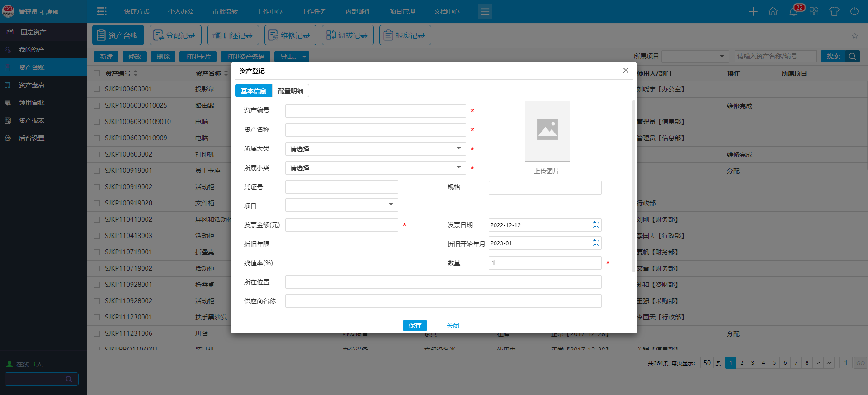The image size is (868, 395).
Task: Click the power logout icon
Action: click(x=854, y=11)
